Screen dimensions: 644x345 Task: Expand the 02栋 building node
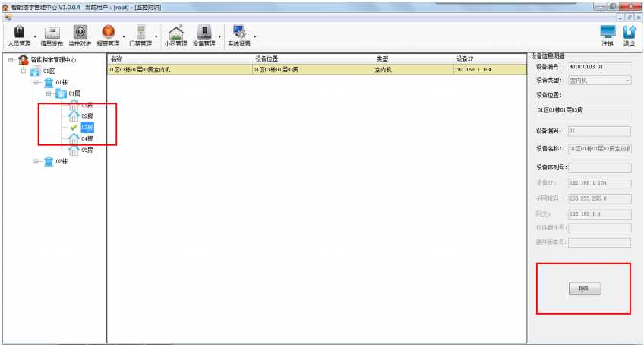[x=36, y=161]
